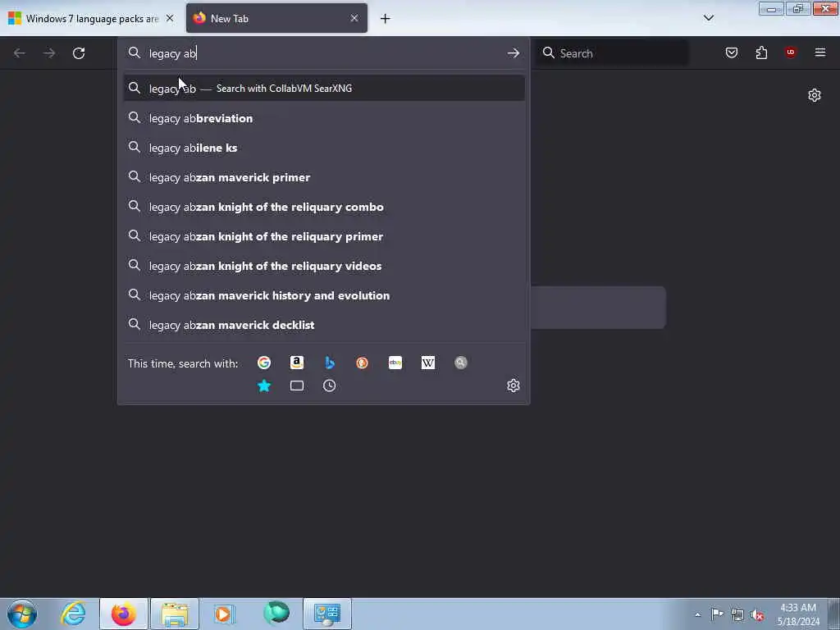
Task: Go back one page
Action: point(20,53)
